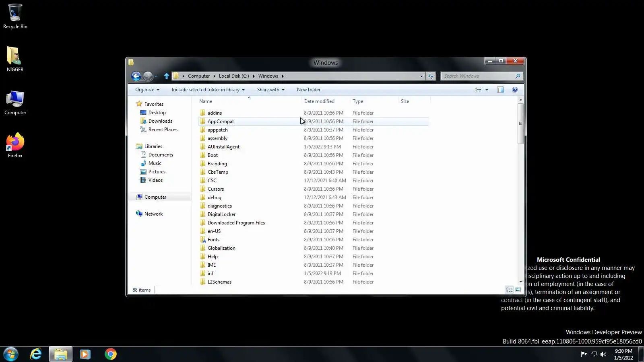Screen dimensions: 644x362
Task: Select the DigitalLocker folder
Action: pos(314,214)
